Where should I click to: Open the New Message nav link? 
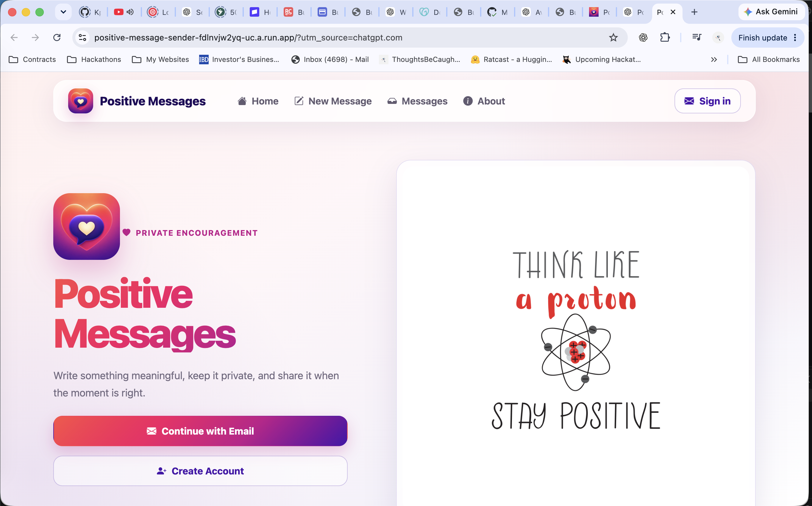point(333,101)
